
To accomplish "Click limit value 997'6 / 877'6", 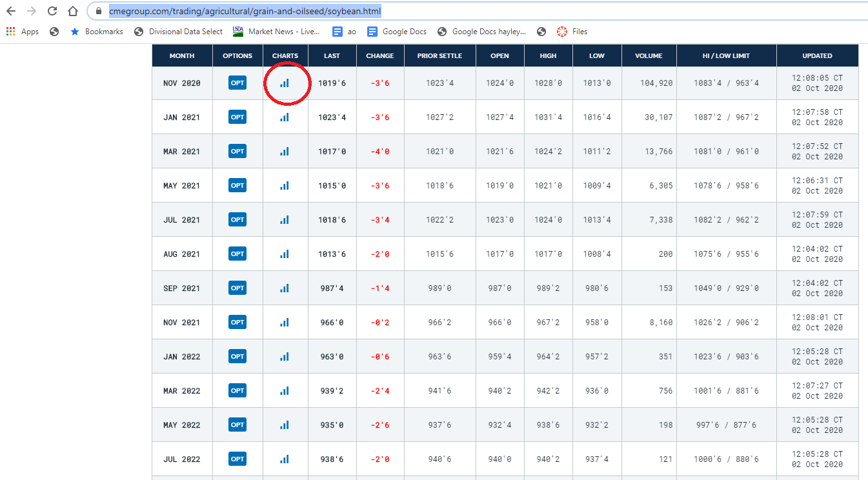I will 726,425.
